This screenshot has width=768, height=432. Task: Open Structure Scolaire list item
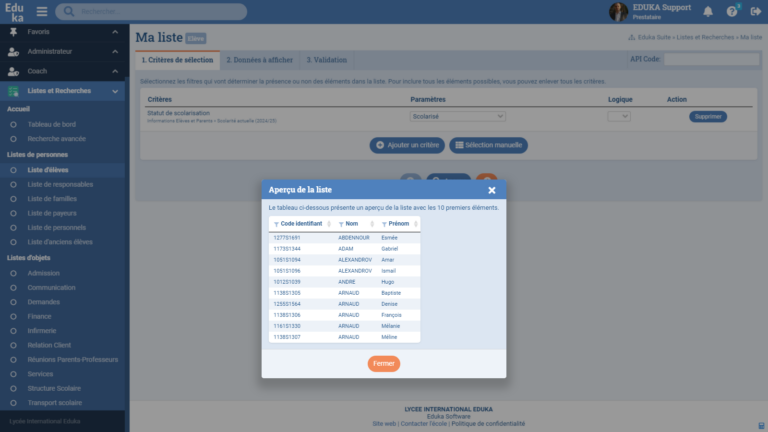[x=54, y=388]
